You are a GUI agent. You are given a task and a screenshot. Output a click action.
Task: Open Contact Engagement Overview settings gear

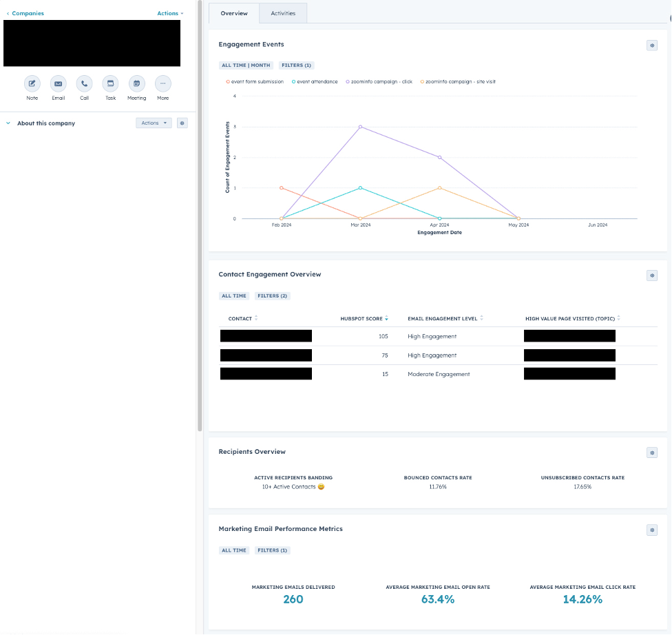tap(652, 275)
